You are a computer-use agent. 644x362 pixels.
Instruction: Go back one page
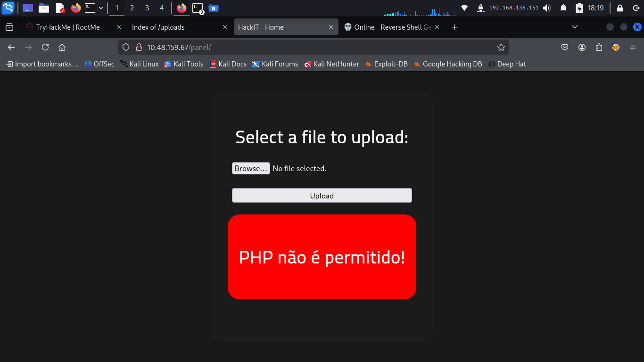click(12, 47)
